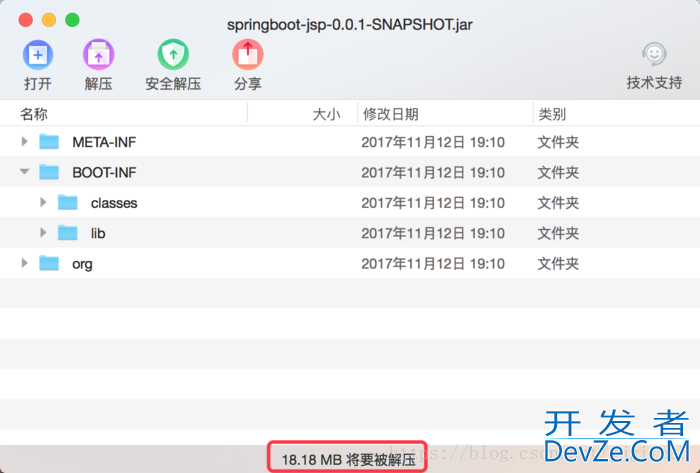Click the 文件夹 type cell of org
Screen dimensions: 700x473
coord(558,264)
